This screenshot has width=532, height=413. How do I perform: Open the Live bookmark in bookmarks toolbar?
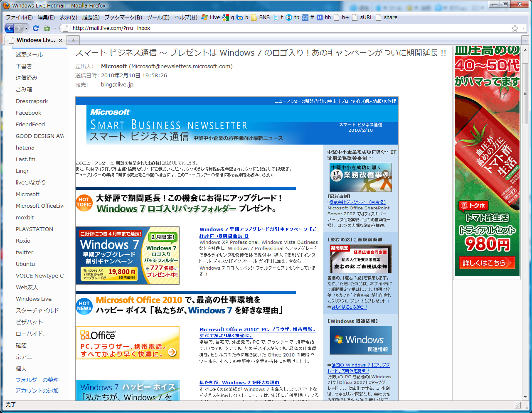[211, 17]
